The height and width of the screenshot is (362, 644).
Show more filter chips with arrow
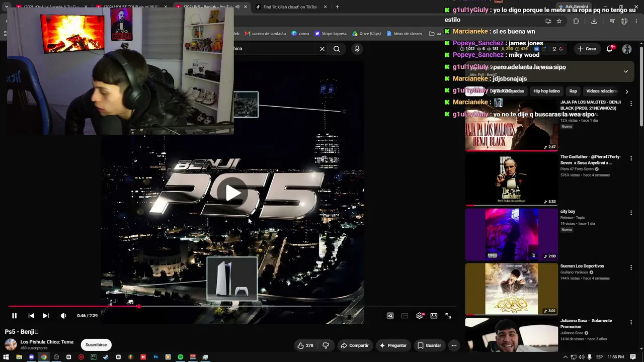[x=626, y=92]
